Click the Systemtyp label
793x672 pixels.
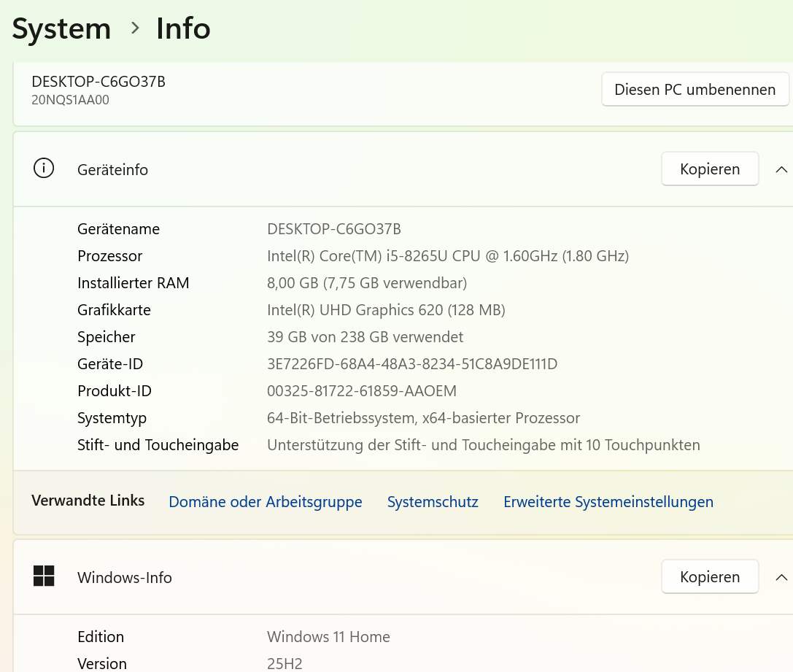click(x=112, y=418)
